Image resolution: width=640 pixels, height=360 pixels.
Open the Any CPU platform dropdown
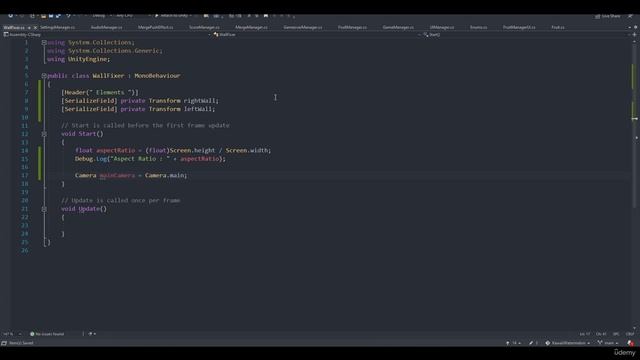coord(131,16)
